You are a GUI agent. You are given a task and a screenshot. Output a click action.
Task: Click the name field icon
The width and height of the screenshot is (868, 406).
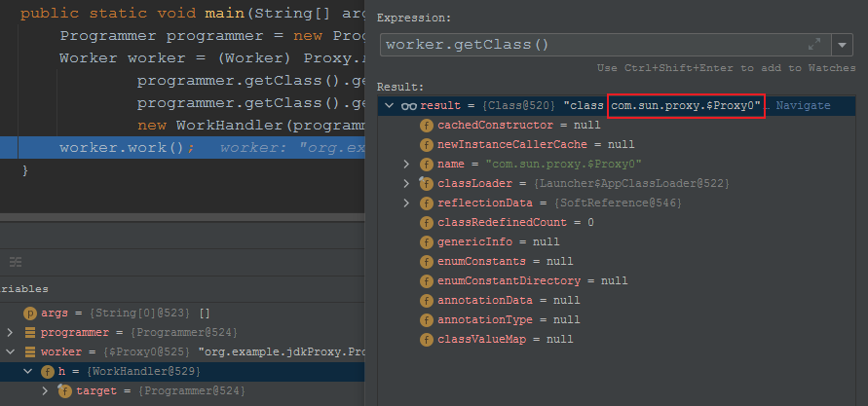pyautogui.click(x=427, y=165)
